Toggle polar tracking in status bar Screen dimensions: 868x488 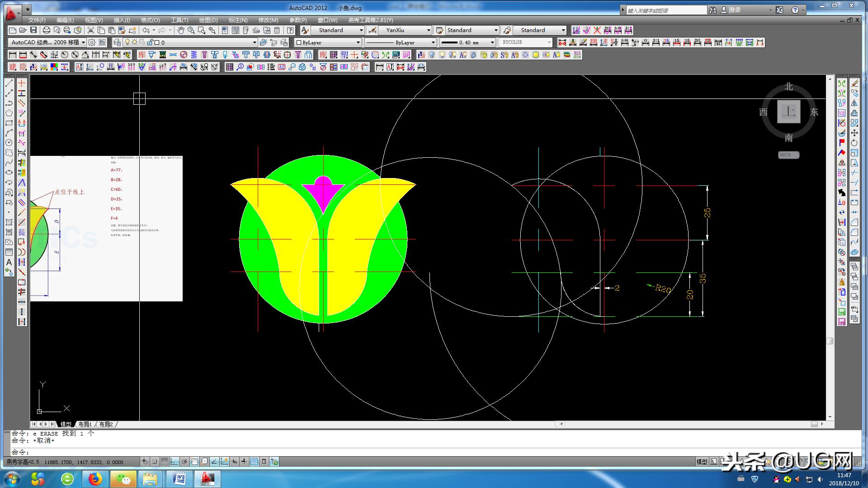tap(184, 461)
